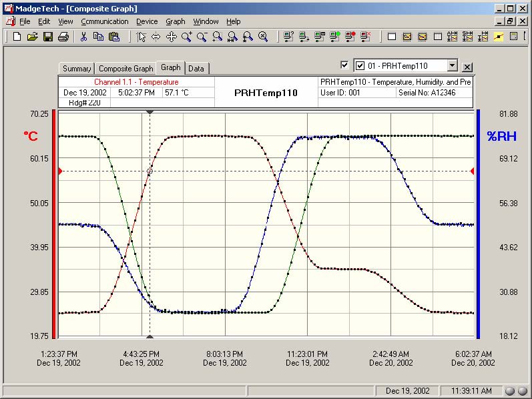Click the Zoom Out magnifier icon

pos(202,36)
